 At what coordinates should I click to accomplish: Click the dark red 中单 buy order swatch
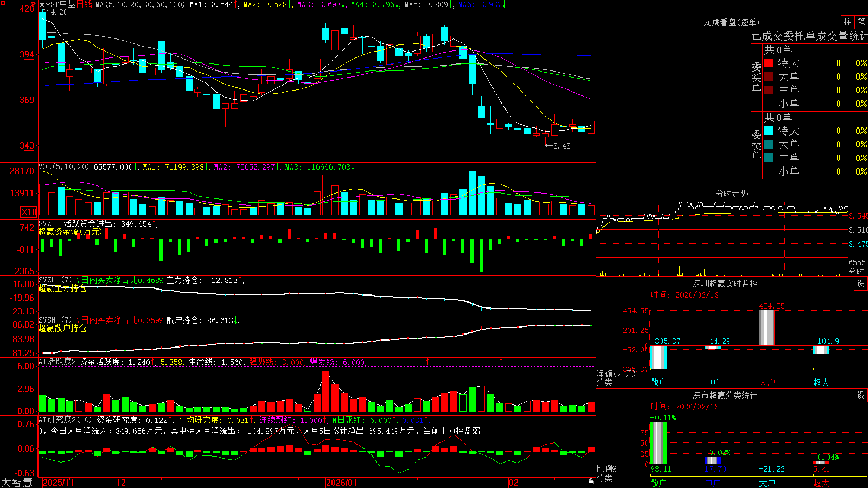[768, 90]
